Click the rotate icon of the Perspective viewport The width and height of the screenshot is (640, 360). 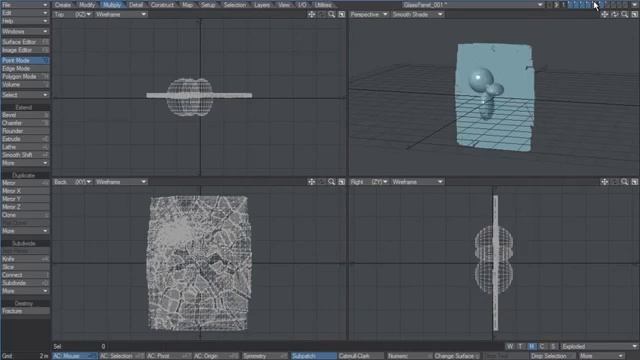[614, 14]
